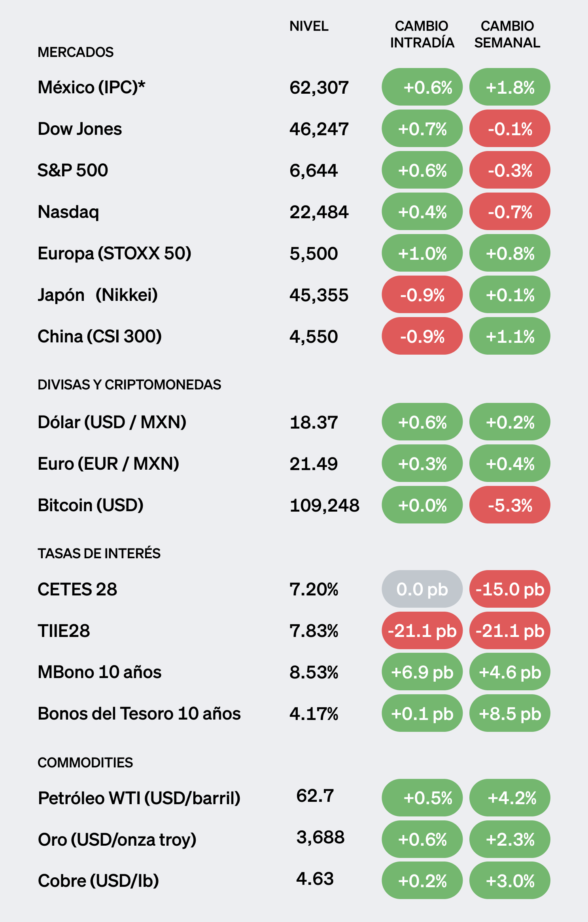Click the Bitcoin (USD) weekly -5.3% badge
This screenshot has width=588, height=922.
(x=510, y=505)
